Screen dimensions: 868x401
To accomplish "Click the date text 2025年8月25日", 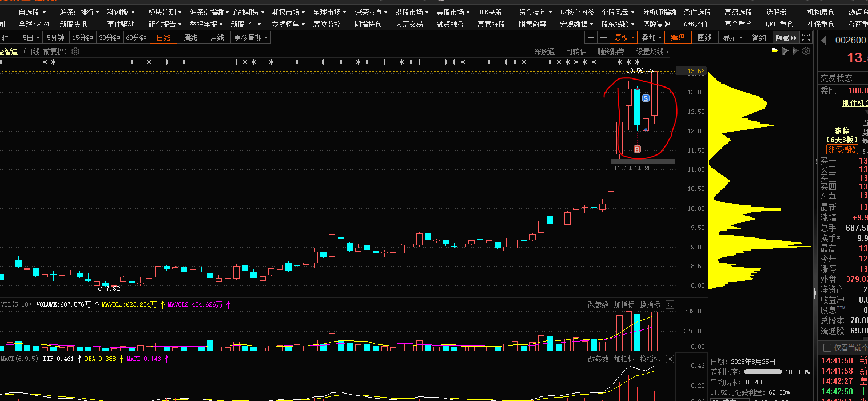I will coord(752,362).
